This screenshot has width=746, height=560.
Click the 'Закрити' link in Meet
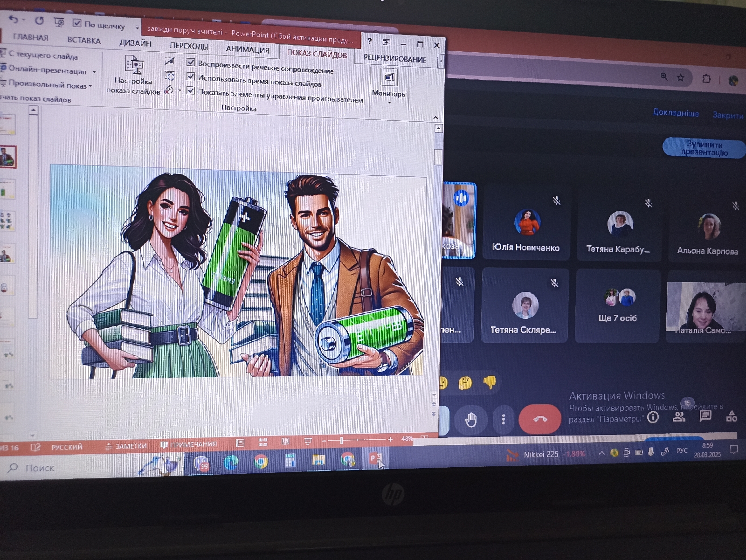(728, 115)
